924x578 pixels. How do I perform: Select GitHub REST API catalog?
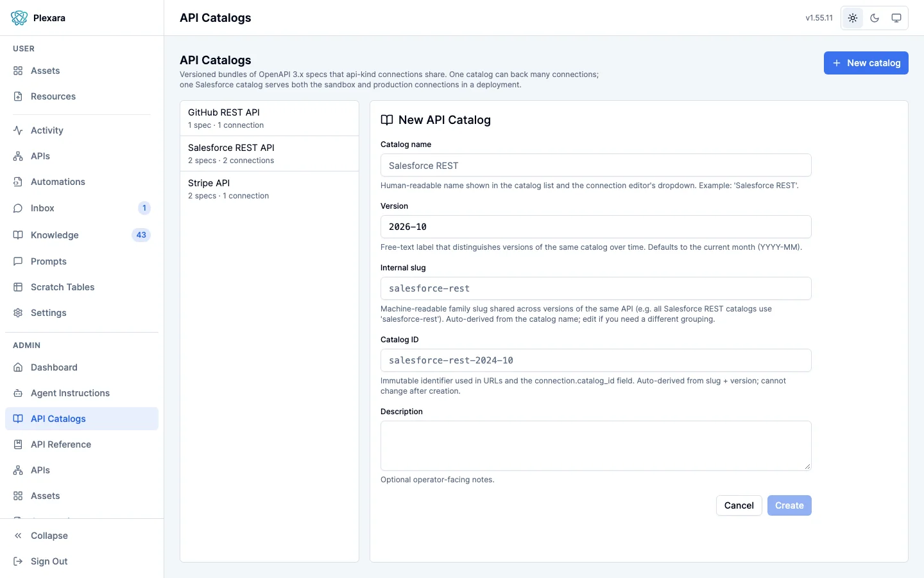tap(269, 118)
